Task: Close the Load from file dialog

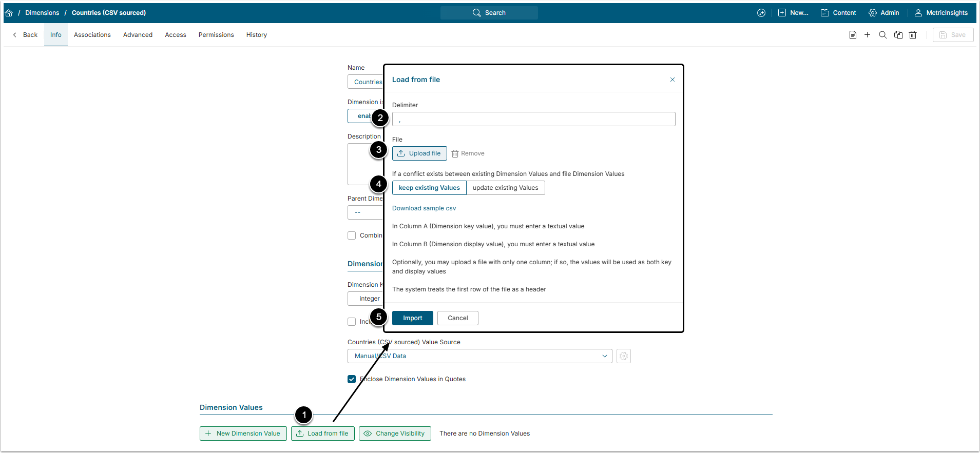Action: [x=672, y=80]
